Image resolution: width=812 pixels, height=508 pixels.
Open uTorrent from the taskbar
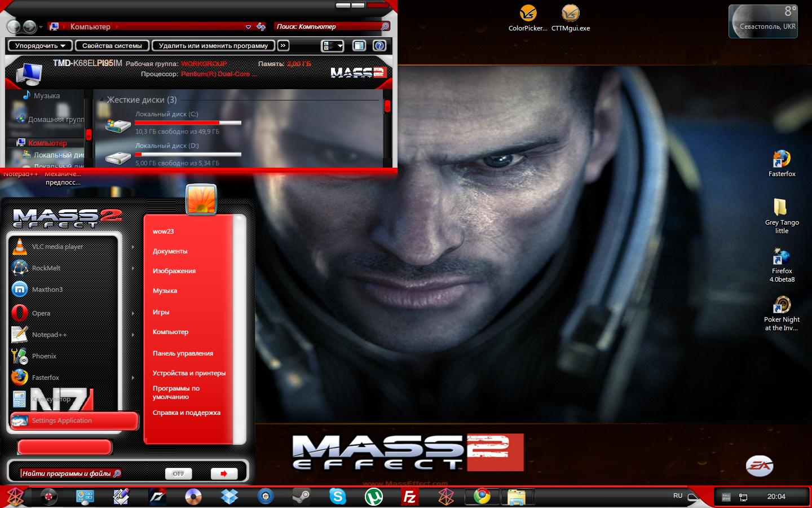(x=374, y=497)
